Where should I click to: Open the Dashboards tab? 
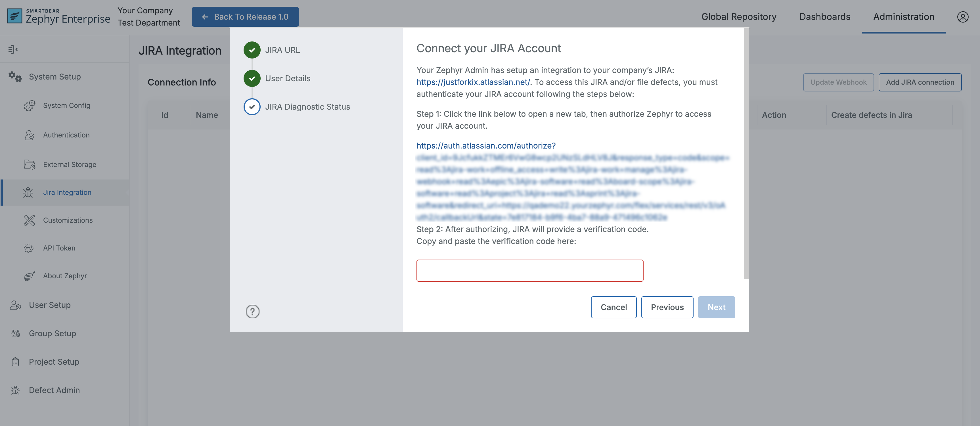pos(824,17)
